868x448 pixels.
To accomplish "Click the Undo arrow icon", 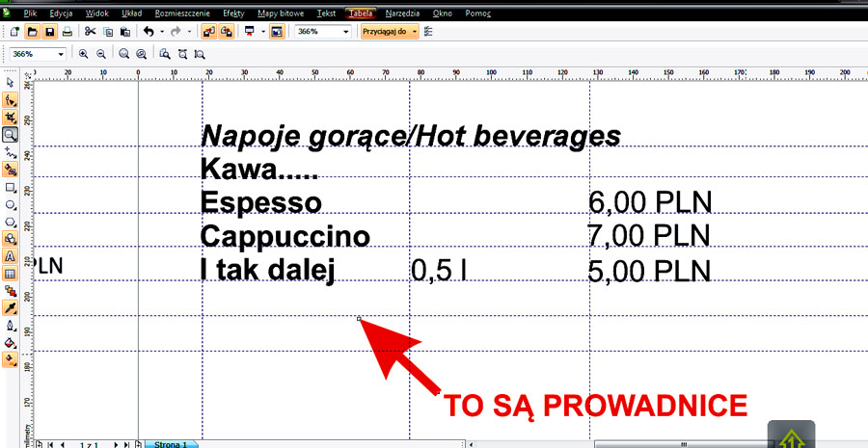I will click(148, 32).
